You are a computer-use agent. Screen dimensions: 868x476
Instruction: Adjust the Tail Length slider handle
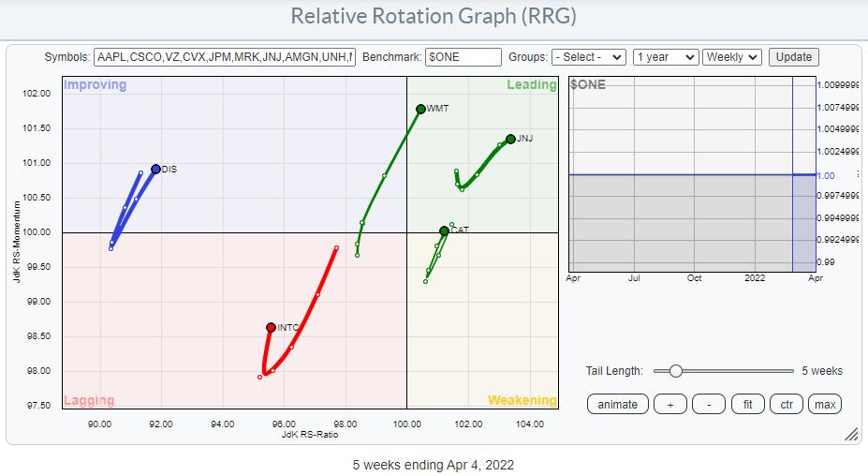click(x=675, y=371)
